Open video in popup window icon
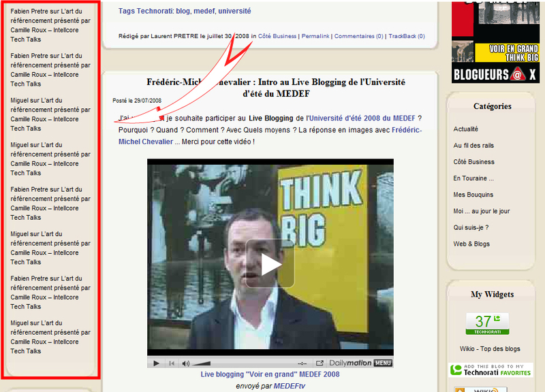This screenshot has width=545, height=392. (320, 363)
